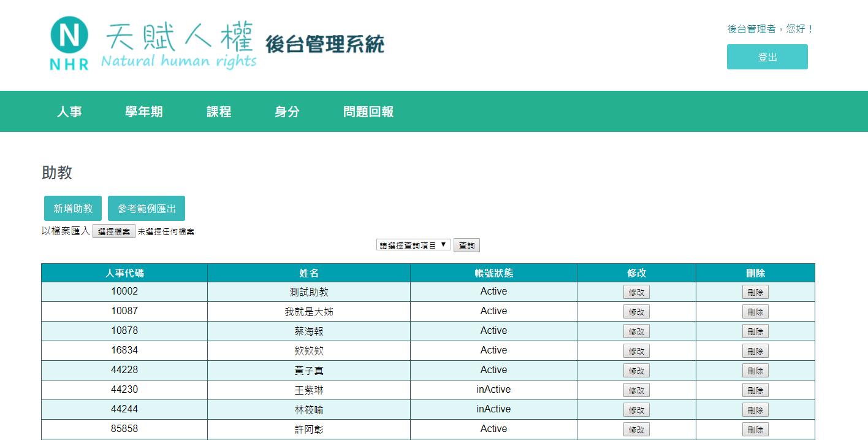Open the 課程 menu
868x440 pixels.
coord(219,112)
